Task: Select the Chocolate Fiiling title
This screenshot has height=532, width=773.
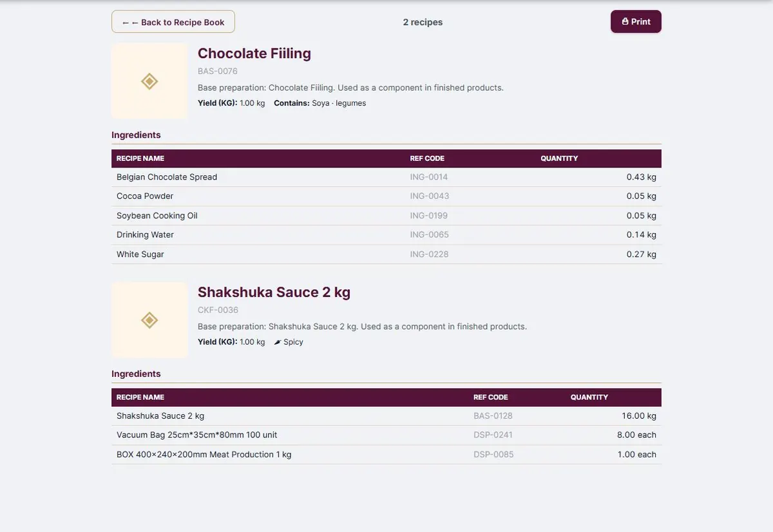Action: tap(254, 53)
